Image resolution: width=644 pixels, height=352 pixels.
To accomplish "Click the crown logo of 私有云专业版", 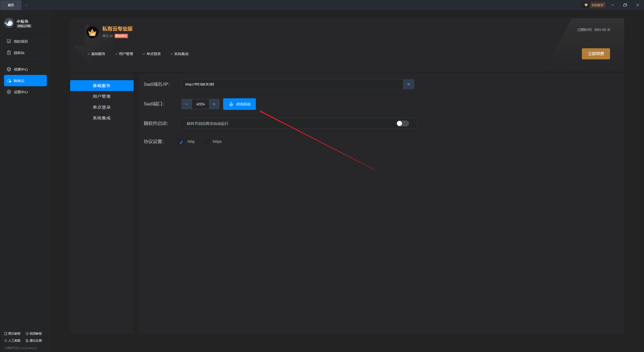I will click(92, 32).
